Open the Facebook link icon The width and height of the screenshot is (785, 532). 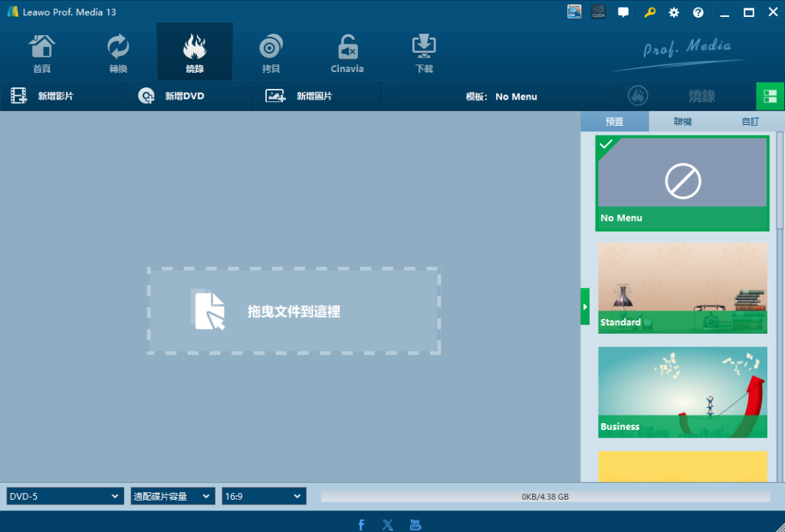click(x=362, y=524)
